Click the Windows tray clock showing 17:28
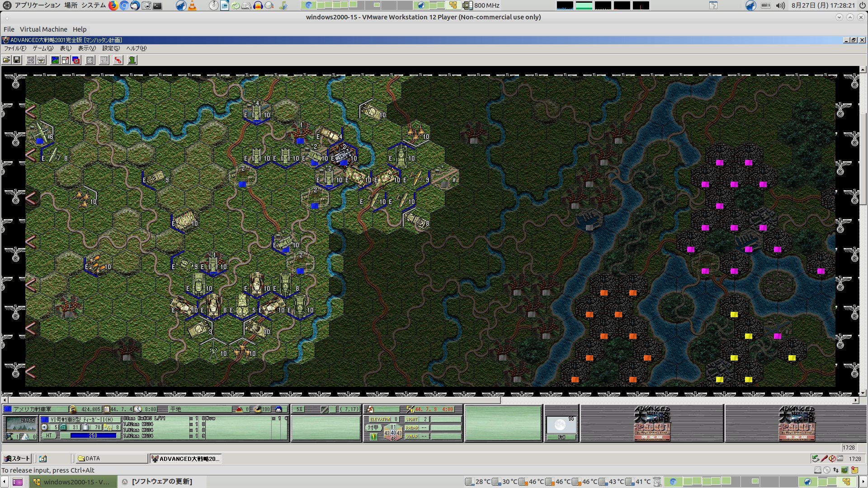868x488 pixels. tap(855, 459)
